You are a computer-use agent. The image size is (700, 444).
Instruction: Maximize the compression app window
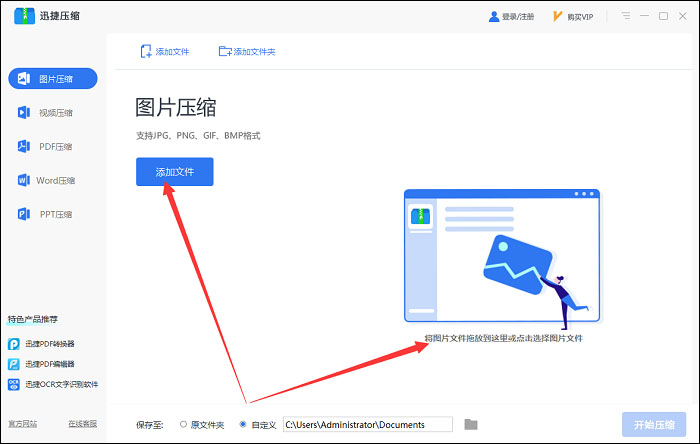664,16
